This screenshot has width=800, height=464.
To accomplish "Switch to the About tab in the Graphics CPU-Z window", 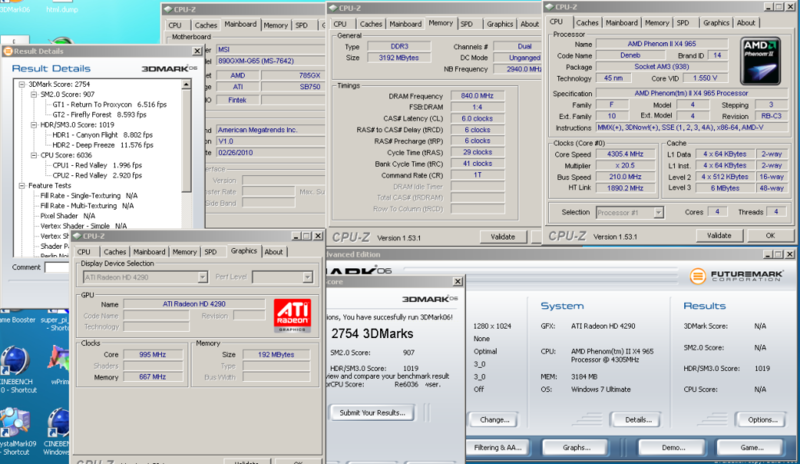I will click(x=273, y=252).
